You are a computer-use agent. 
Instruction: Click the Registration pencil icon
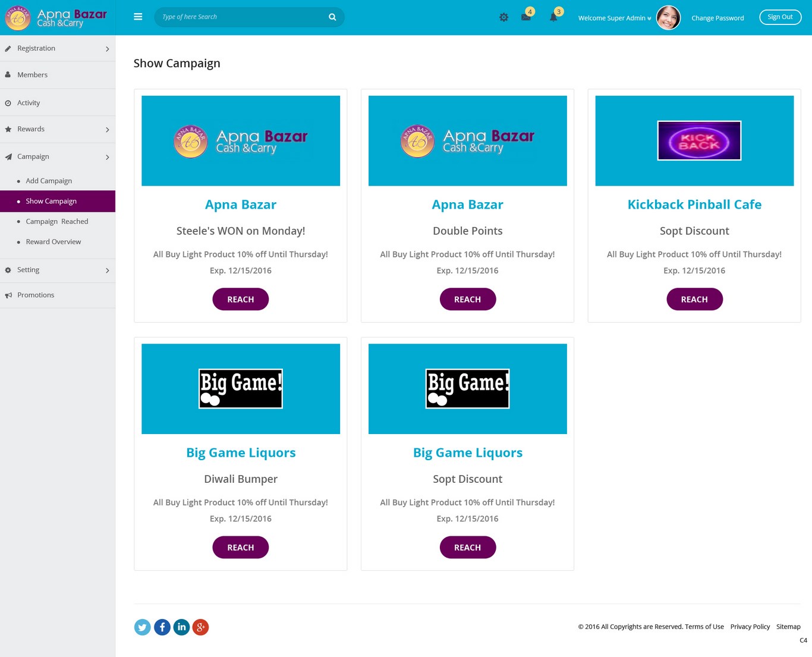click(x=8, y=49)
